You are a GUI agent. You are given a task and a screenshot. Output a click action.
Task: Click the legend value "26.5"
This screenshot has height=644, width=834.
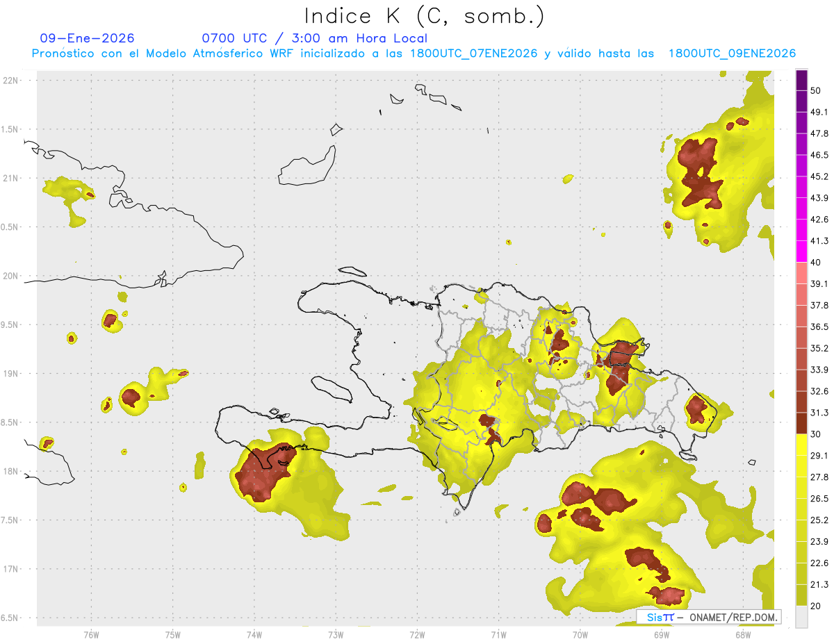[x=819, y=498]
